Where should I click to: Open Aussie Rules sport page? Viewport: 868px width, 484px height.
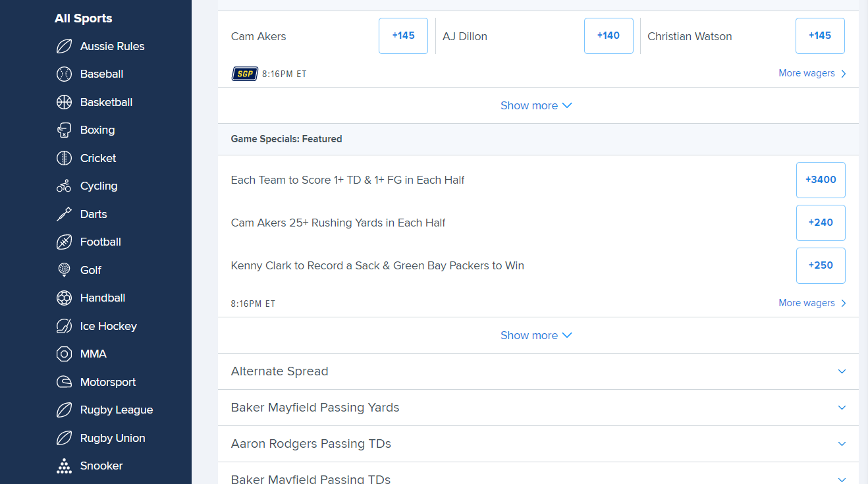(x=112, y=46)
